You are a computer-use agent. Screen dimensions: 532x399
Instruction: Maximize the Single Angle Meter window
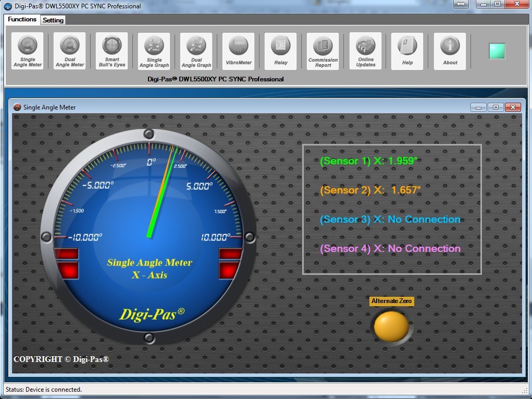(496, 107)
